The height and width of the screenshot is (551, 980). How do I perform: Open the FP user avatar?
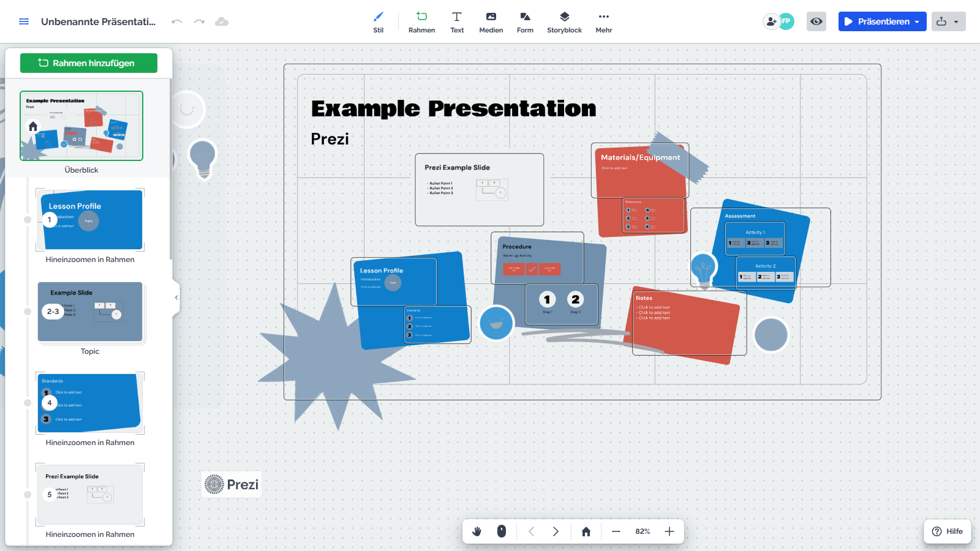[x=786, y=21]
